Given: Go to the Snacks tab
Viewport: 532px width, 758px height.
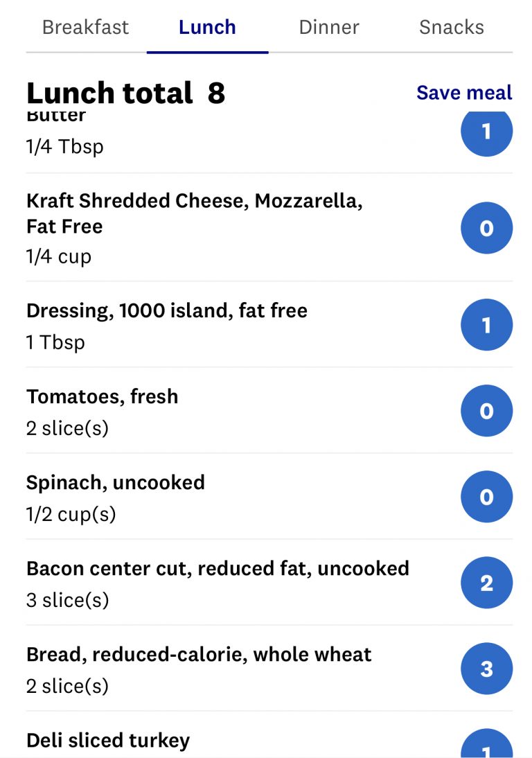Looking at the screenshot, I should pyautogui.click(x=452, y=27).
